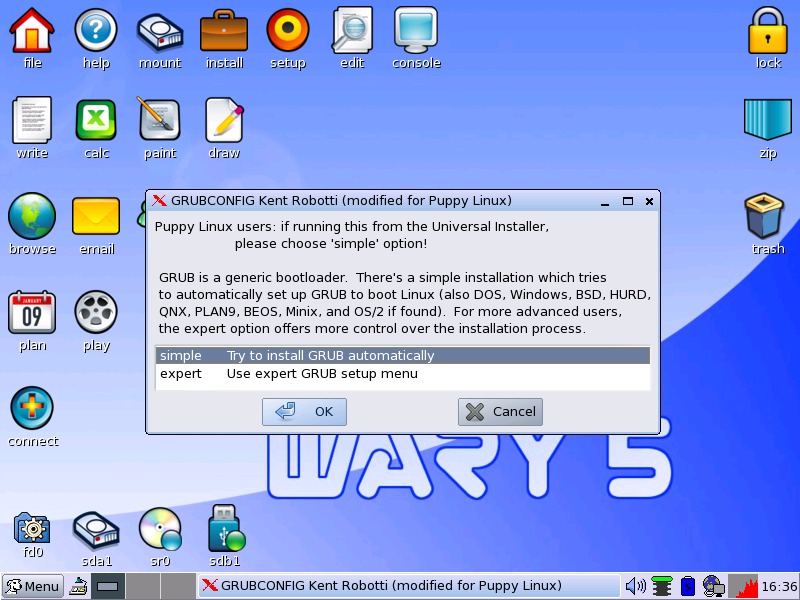This screenshot has width=800, height=600.
Task: Open the paint application icon
Action: 159,119
